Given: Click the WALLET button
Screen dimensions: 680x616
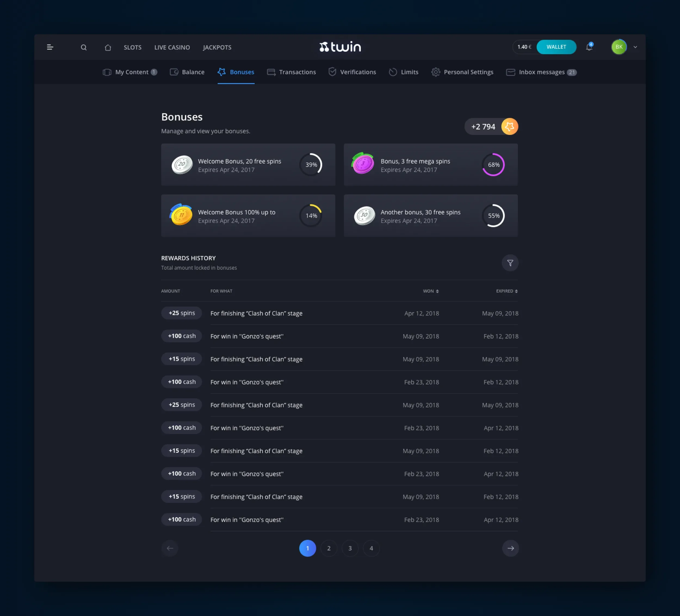Looking at the screenshot, I should [556, 47].
